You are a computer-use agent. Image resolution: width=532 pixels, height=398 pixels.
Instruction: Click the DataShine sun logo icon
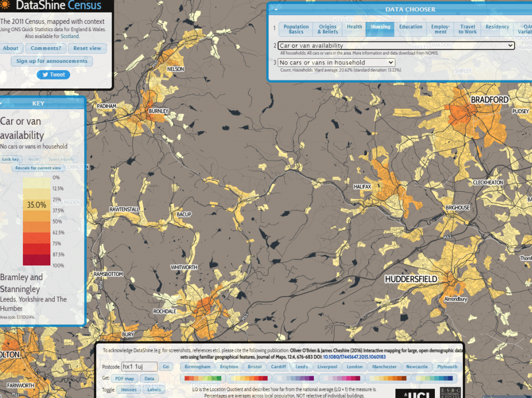(4, 4)
